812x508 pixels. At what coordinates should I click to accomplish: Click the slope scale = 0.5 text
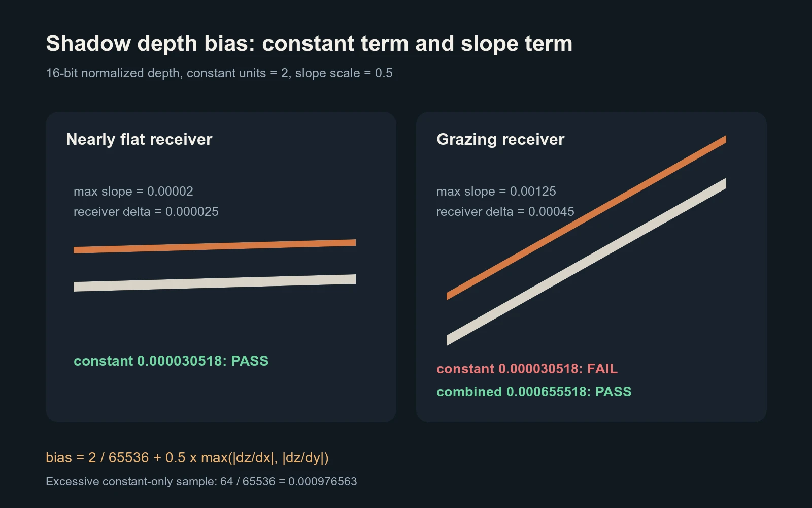pyautogui.click(x=344, y=73)
